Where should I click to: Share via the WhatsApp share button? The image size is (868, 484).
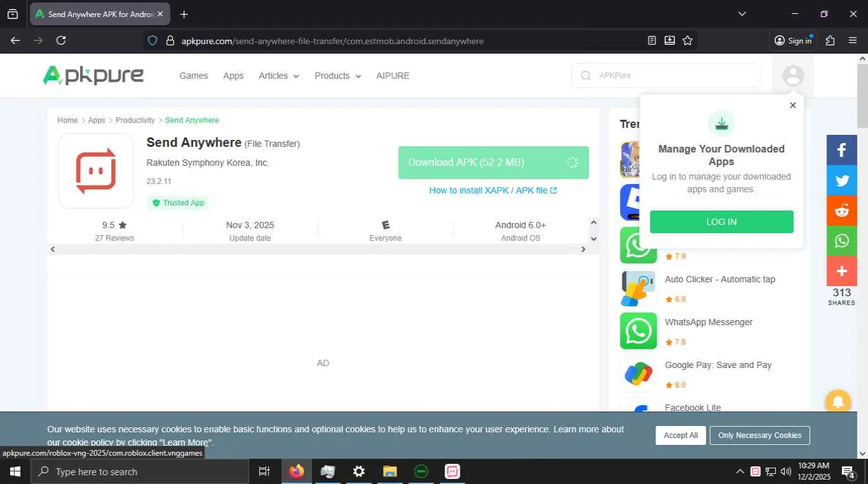coord(842,241)
